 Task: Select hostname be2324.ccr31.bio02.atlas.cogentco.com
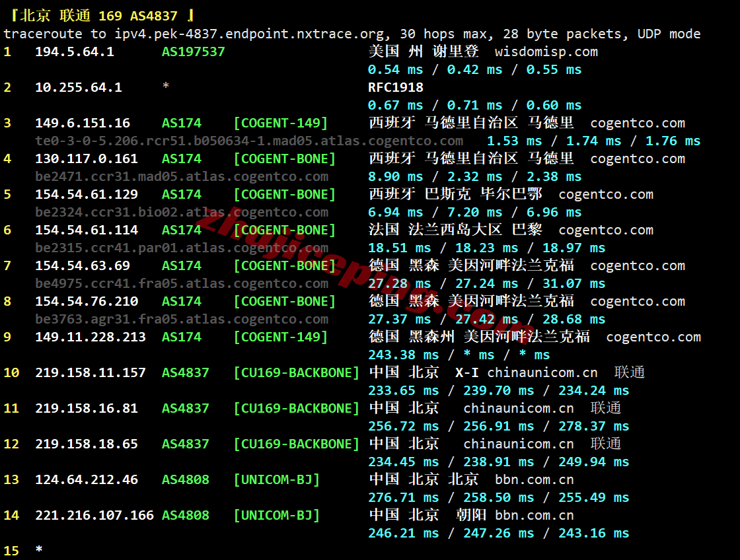[x=182, y=212]
